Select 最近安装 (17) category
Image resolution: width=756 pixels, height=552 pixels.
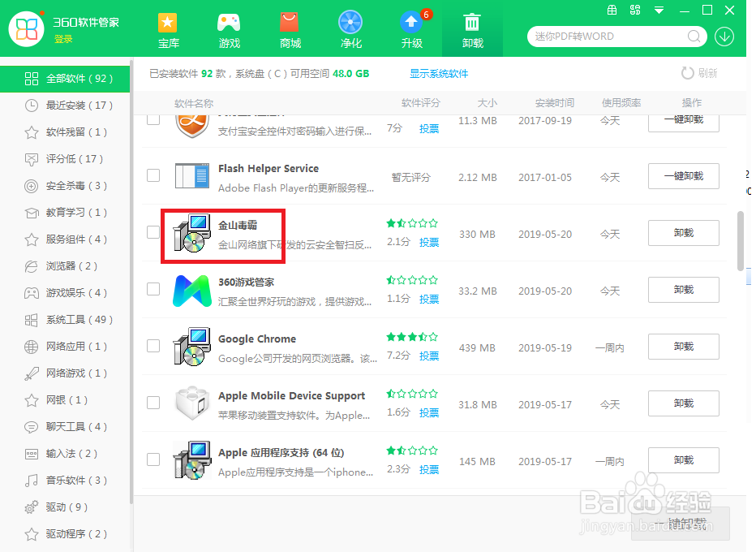click(65, 106)
